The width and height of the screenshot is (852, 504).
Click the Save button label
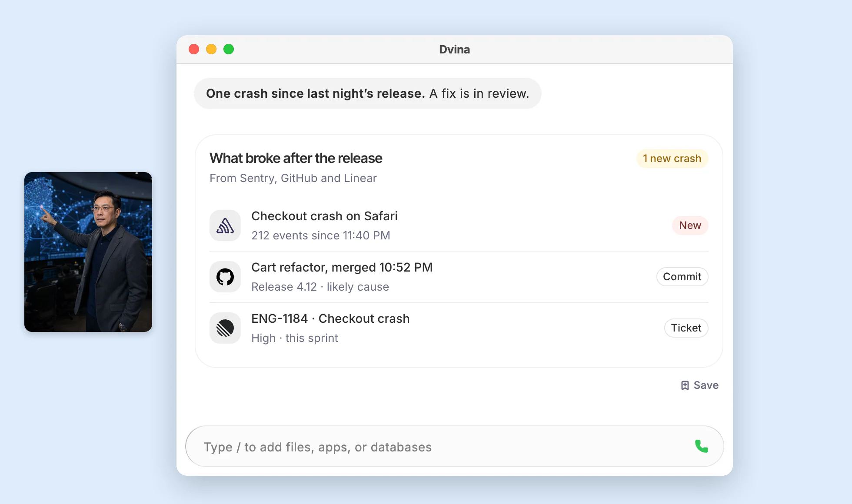[x=706, y=385]
